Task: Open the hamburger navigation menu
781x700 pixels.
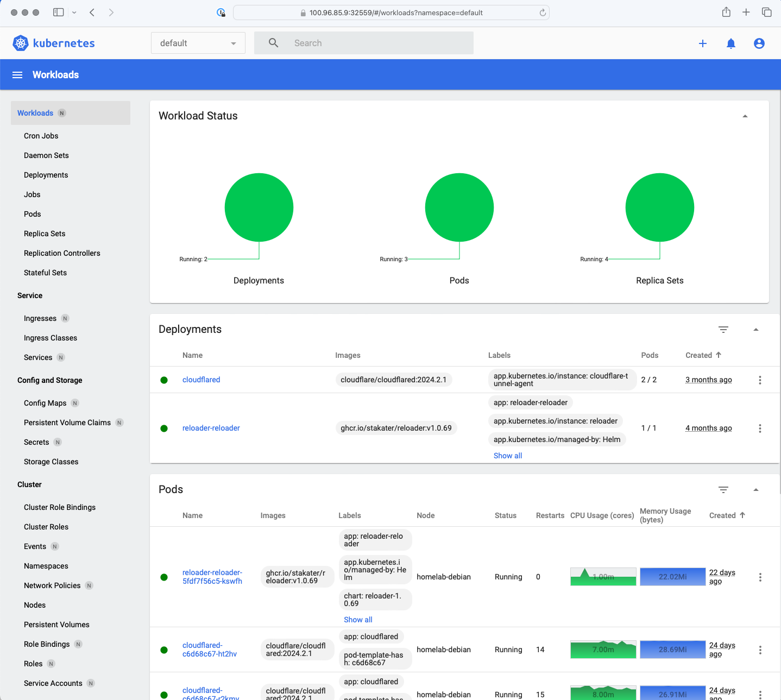Action: click(x=17, y=75)
